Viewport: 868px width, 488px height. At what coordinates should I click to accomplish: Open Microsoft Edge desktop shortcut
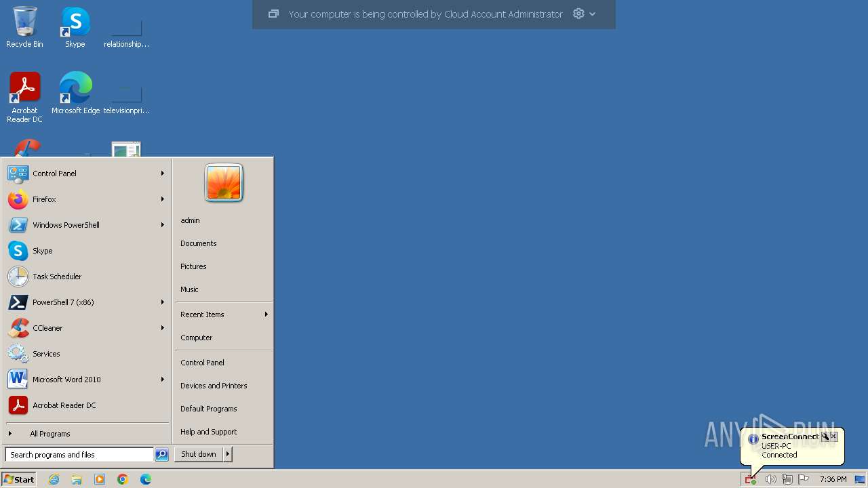[x=75, y=94]
